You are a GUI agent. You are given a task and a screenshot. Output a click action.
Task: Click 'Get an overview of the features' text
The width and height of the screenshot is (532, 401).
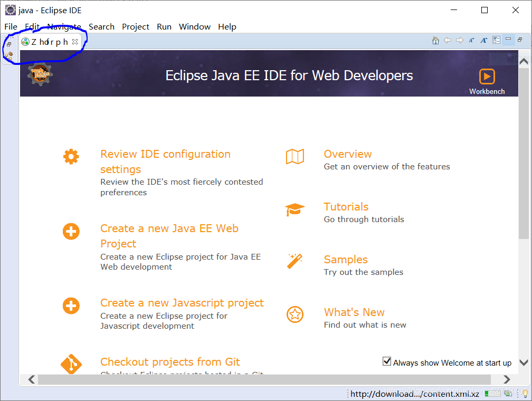pyautogui.click(x=387, y=167)
